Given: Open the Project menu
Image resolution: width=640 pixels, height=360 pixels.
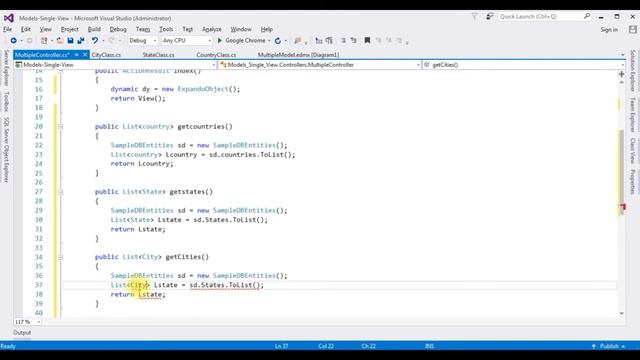Looking at the screenshot, I should [69, 29].
